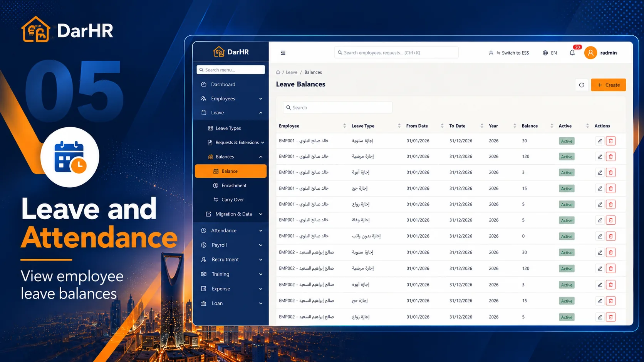Edit the EMP001 row with balance 15
The width and height of the screenshot is (644, 362).
pyautogui.click(x=600, y=189)
